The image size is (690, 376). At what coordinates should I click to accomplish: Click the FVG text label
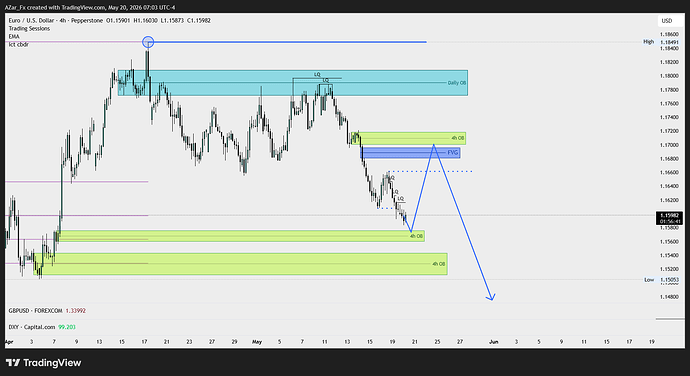tap(452, 152)
